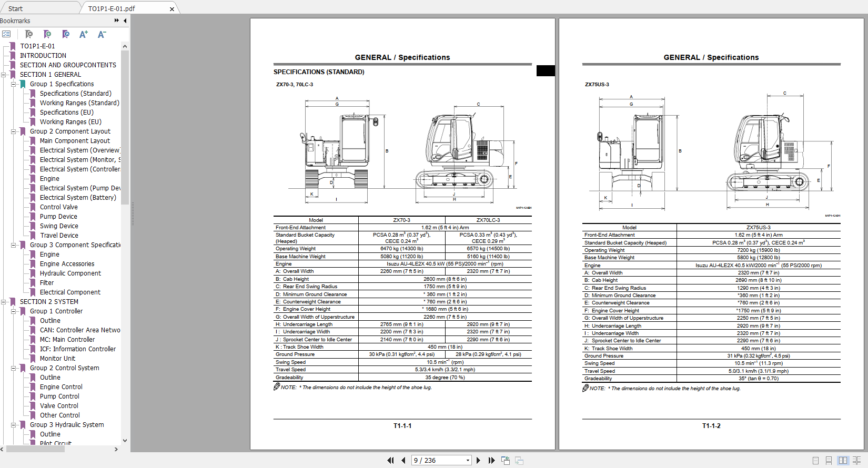Collapse Group 3 Component Specifications bookmark
This screenshot has height=468, width=868.
pyautogui.click(x=14, y=245)
